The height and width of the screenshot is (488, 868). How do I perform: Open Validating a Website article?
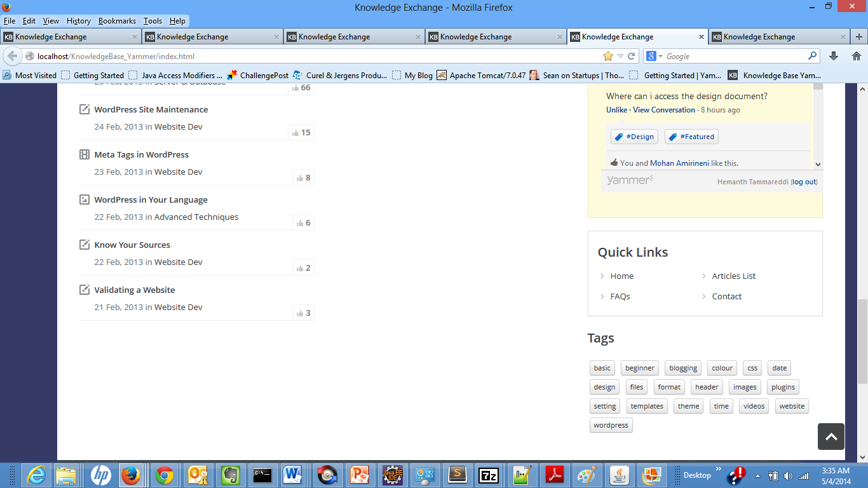click(x=135, y=290)
